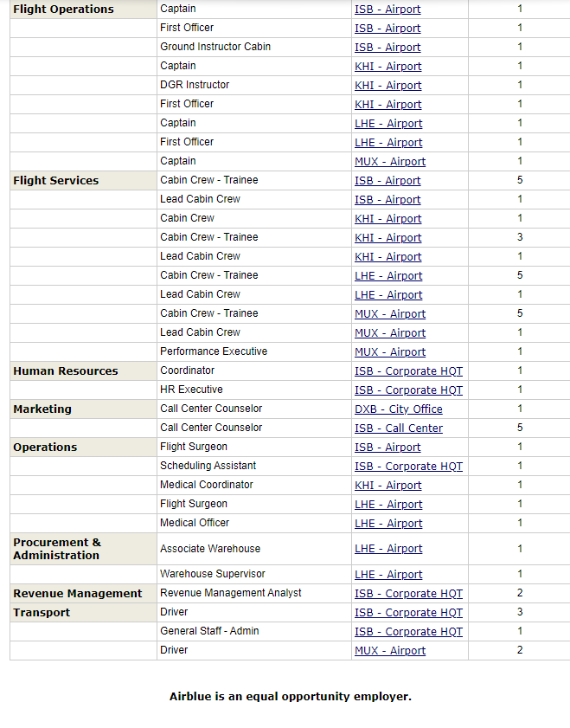Open KHI - Airport link in Cabin Crew row
The height and width of the screenshot is (728, 570).
click(387, 219)
